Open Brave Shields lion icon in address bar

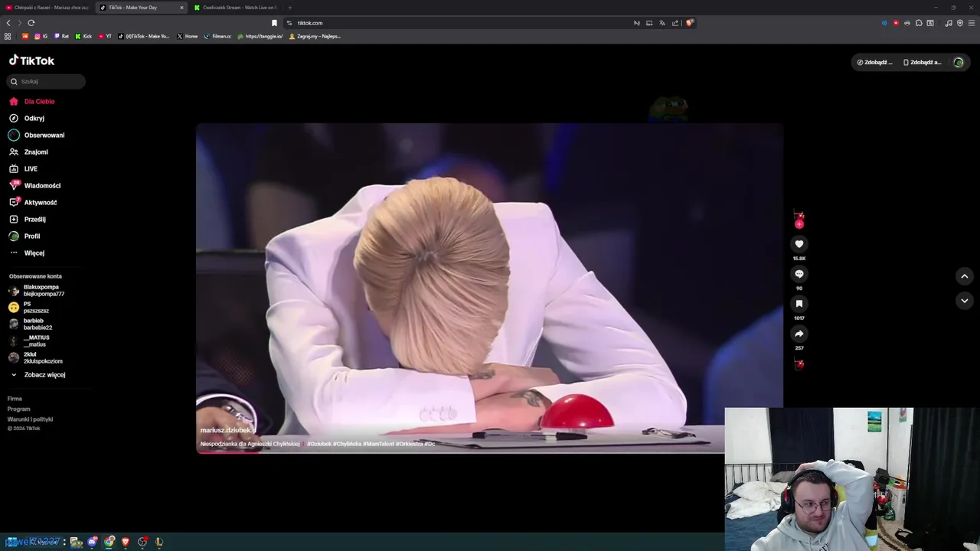click(x=689, y=23)
